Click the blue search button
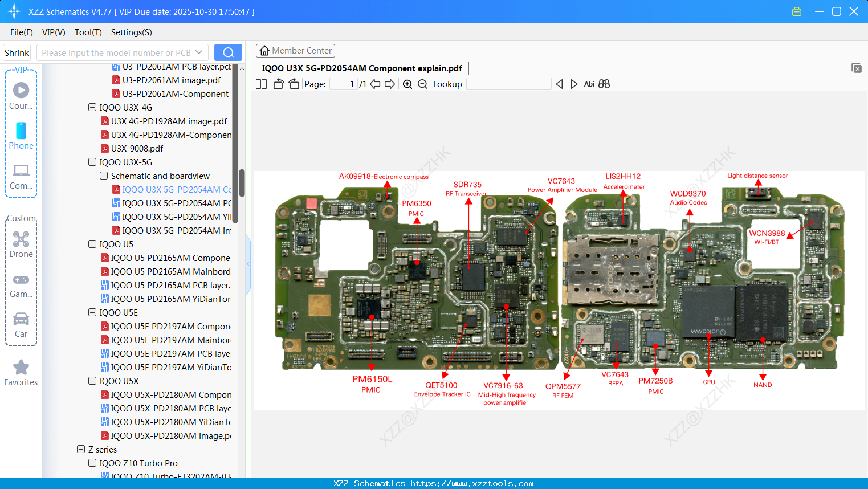This screenshot has width=868, height=489. tap(228, 52)
